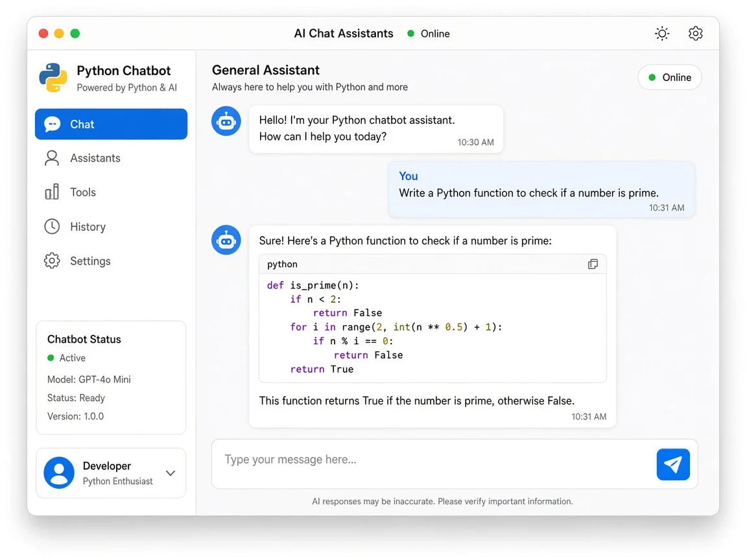Click the Chat speech bubble icon
This screenshot has width=747, height=560.
[53, 124]
